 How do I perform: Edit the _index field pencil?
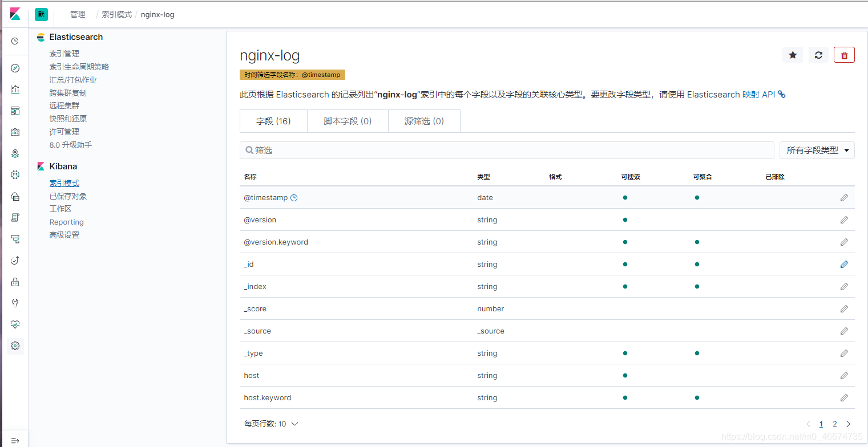(844, 286)
